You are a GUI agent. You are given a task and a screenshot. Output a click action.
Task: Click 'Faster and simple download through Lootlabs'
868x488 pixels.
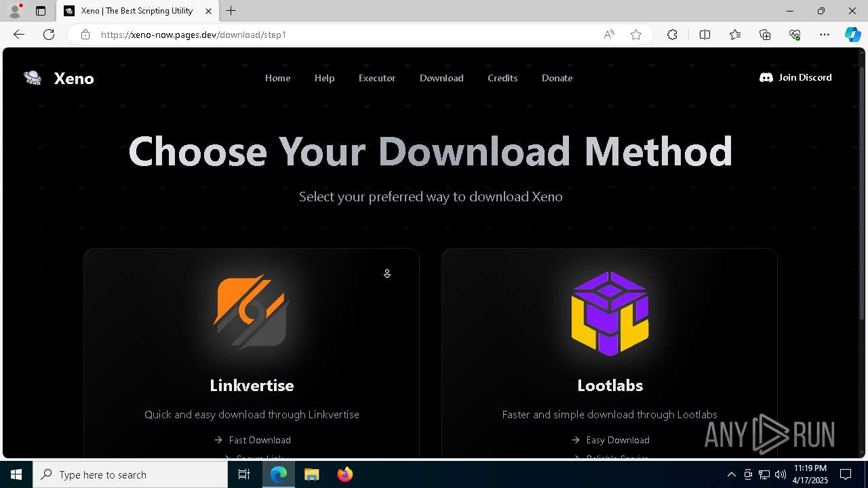click(610, 414)
